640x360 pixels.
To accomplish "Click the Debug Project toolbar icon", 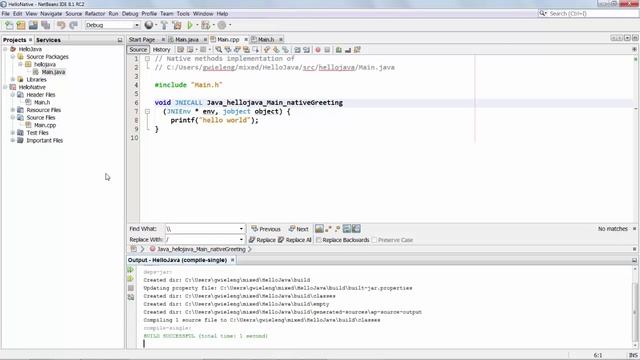I will [x=206, y=25].
